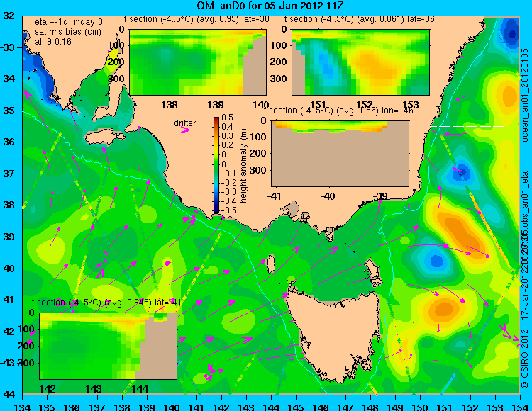
Task: Click the 't section (avg: 1.56) lon=146' heading
Action: (338, 111)
